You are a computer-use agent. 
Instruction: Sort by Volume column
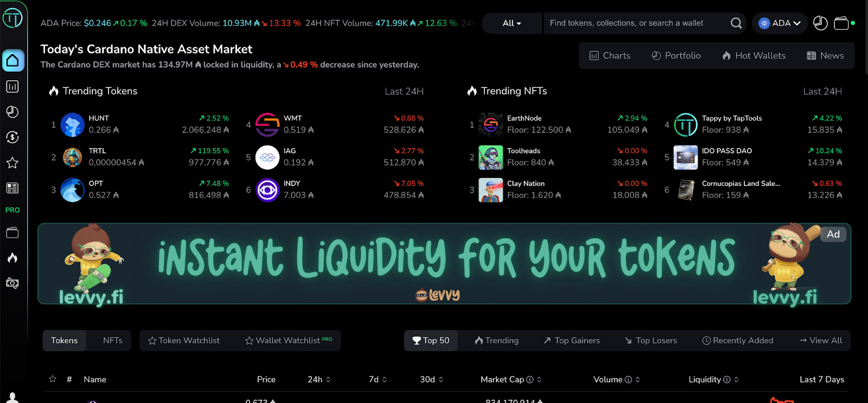[x=617, y=380]
